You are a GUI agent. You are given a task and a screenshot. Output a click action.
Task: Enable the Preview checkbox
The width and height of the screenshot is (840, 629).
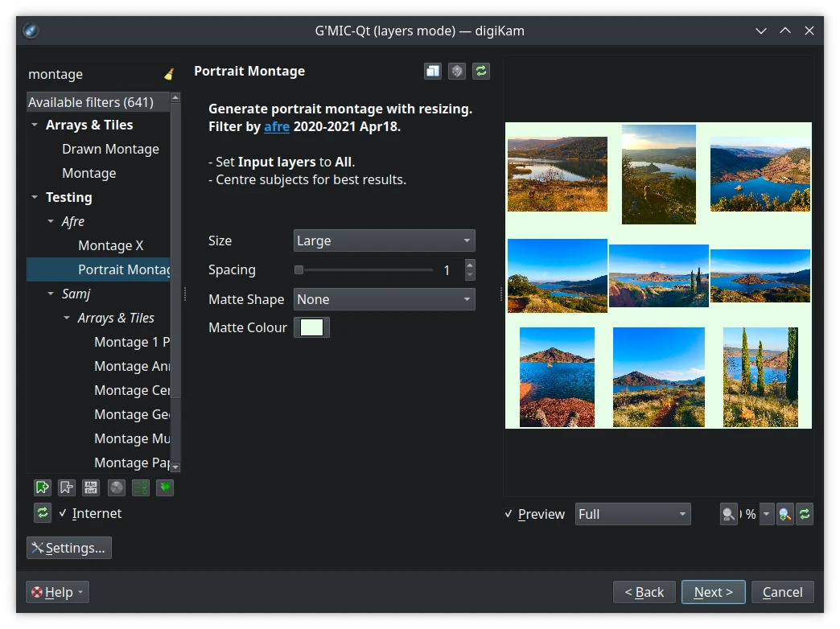click(507, 514)
